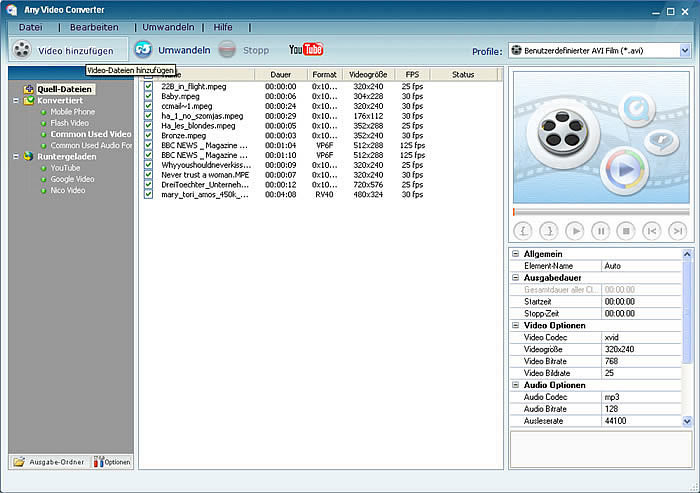Image resolution: width=700 pixels, height=493 pixels.
Task: Uncheck Ha_les_blondes.mpeg checkbox
Action: click(148, 125)
